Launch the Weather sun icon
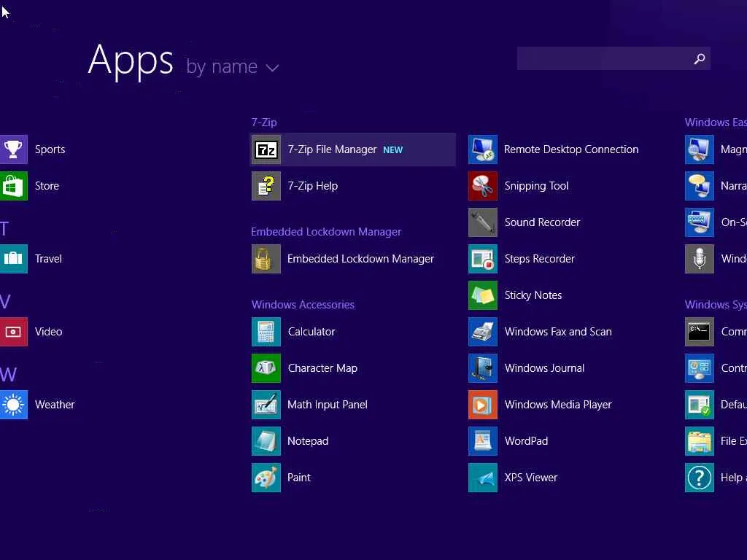Image resolution: width=747 pixels, height=560 pixels. pos(13,405)
